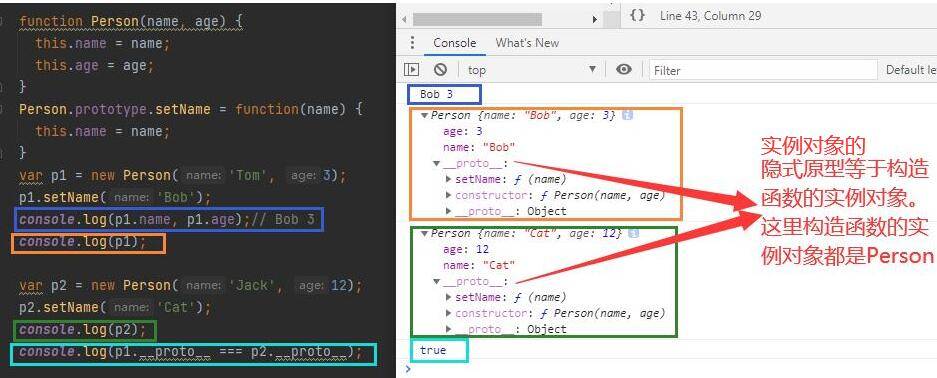This screenshot has width=937, height=378.
Task: Click the console Filter input field
Action: pos(763,70)
